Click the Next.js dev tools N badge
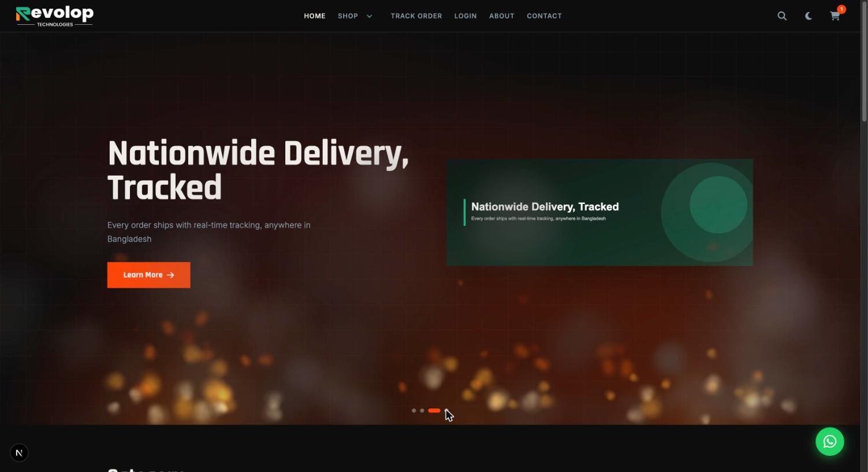868x472 pixels. click(x=19, y=453)
